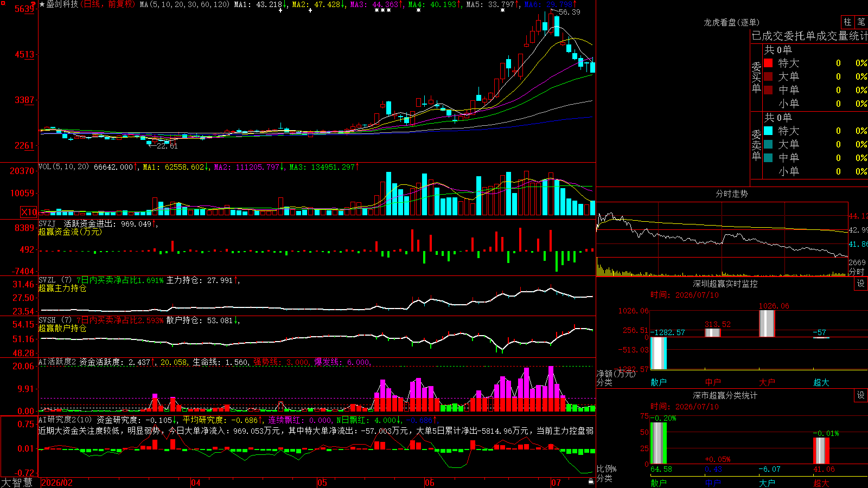Switch 龙虎看盘 to 柱 bar view
This screenshot has width=868, height=488.
point(847,22)
